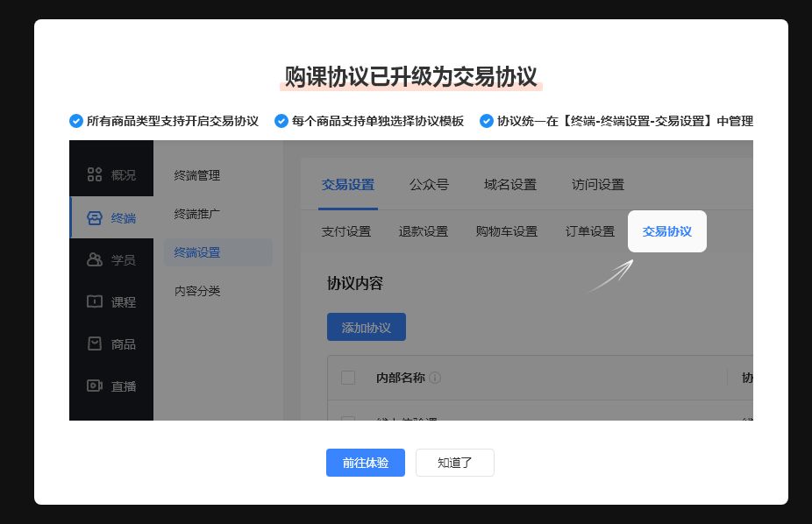The height and width of the screenshot is (524, 812).
Task: Switch to the 交易设置 tab
Action: click(348, 185)
